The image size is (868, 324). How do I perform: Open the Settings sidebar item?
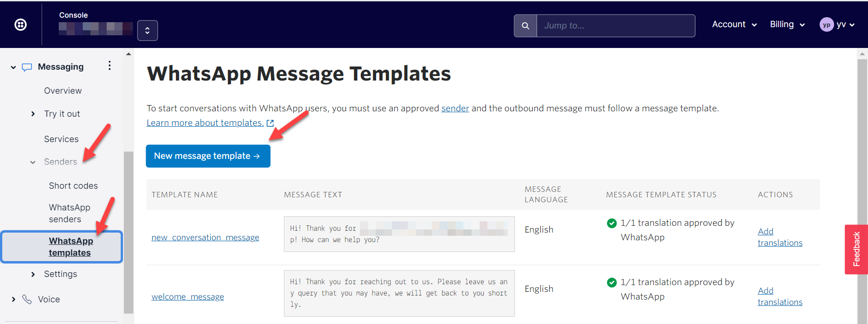point(61,274)
